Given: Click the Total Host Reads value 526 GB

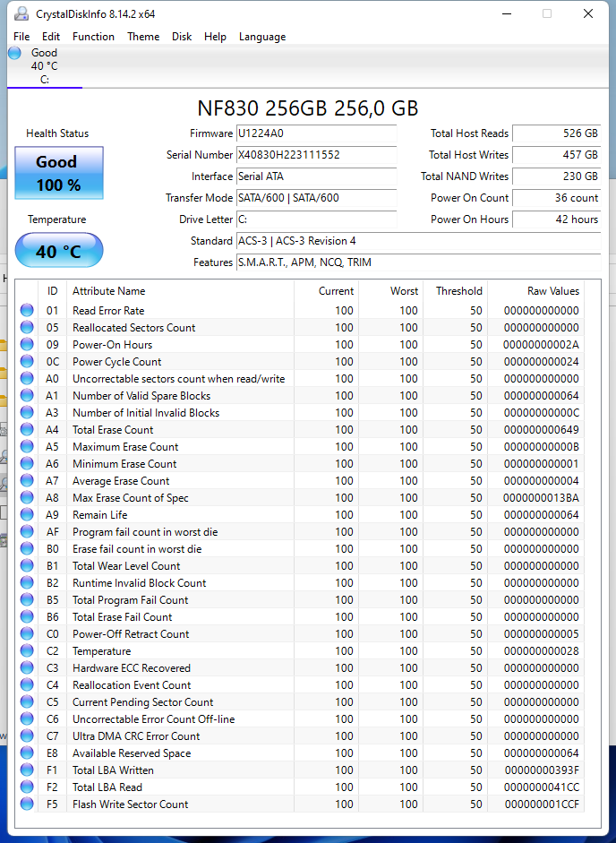Looking at the screenshot, I should (x=556, y=133).
